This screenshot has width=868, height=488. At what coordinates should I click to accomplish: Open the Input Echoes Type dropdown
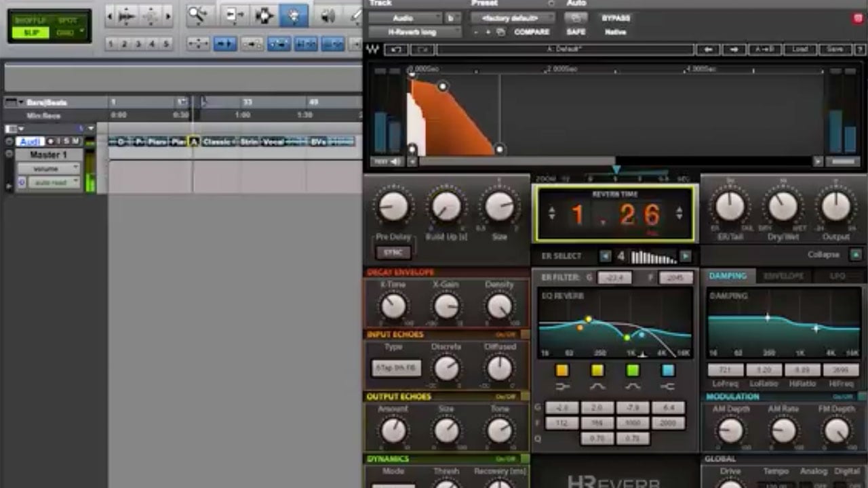396,368
